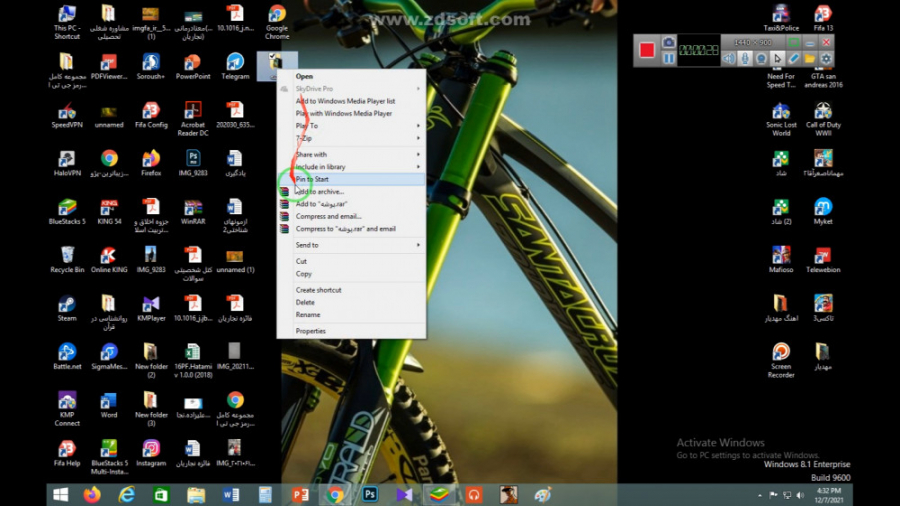Open Word from the taskbar

point(231,495)
